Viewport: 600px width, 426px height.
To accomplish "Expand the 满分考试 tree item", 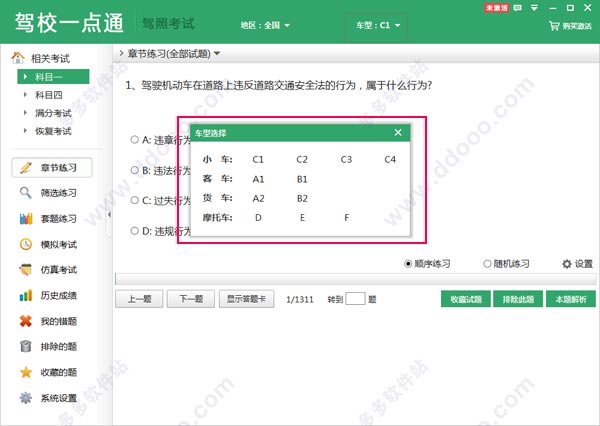I will pos(25,113).
